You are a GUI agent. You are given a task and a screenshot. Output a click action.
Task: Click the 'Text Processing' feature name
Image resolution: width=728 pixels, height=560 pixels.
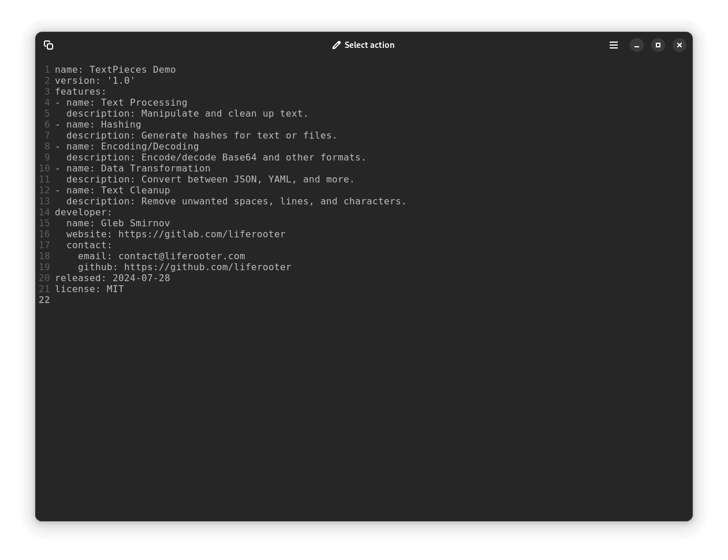coord(144,103)
